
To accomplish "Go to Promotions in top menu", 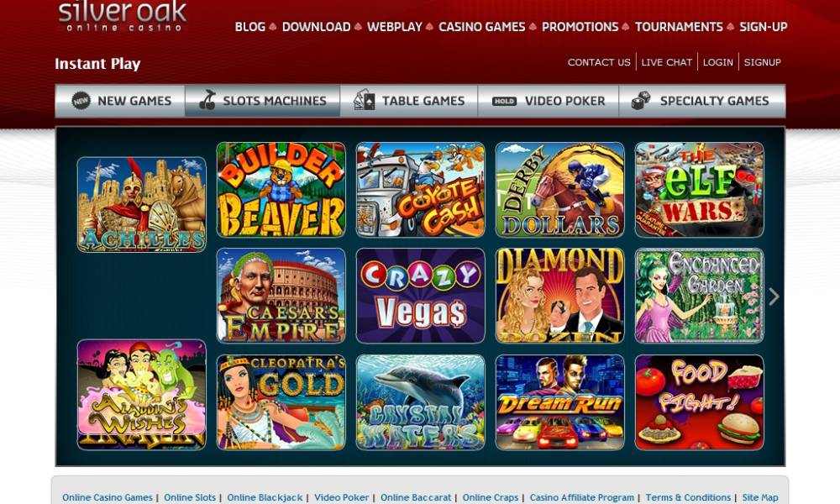I will 580,27.
